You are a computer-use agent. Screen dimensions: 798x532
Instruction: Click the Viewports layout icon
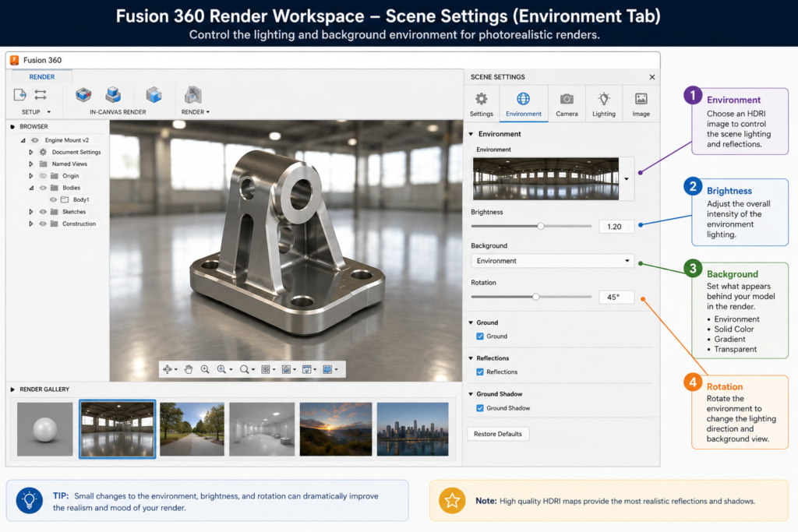306,369
